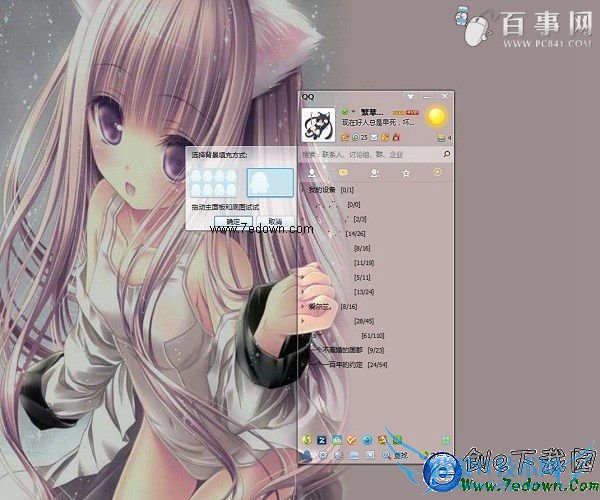
Task: Open the sunny weather icon
Action: pos(436,117)
